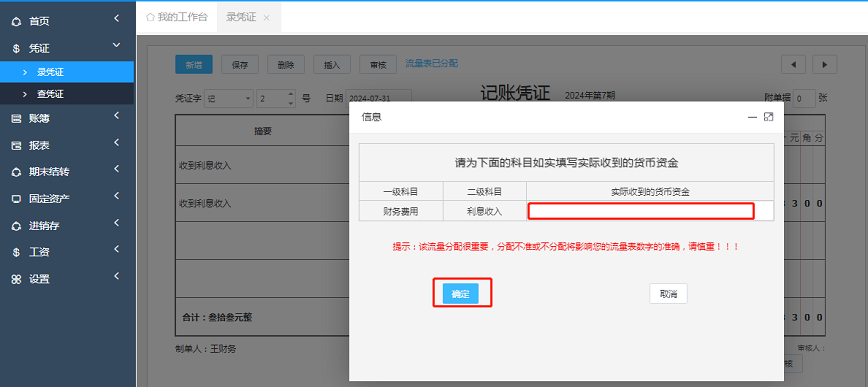868x387 pixels.
Task: Click the 凭证 dollar icon in sidebar
Action: [x=16, y=49]
